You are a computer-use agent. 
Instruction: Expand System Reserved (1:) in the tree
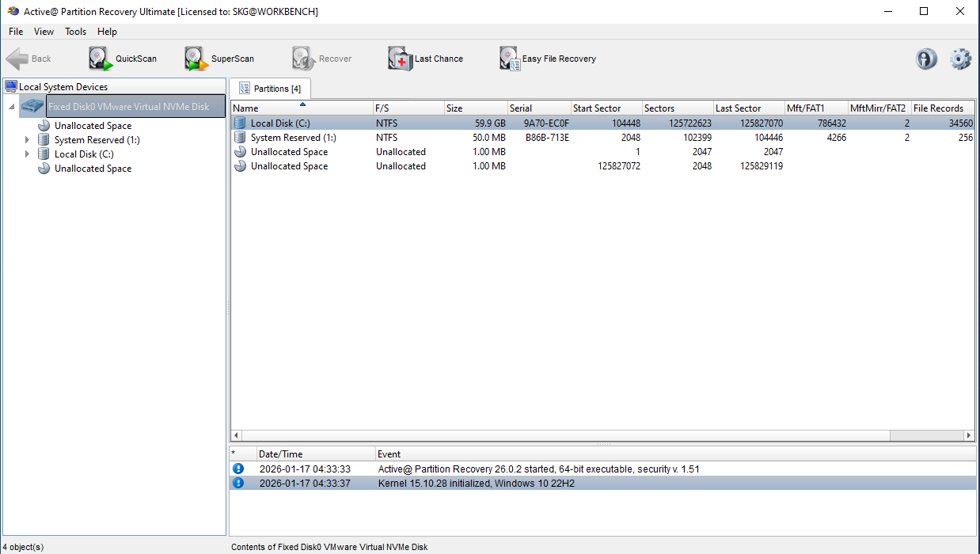coord(27,139)
